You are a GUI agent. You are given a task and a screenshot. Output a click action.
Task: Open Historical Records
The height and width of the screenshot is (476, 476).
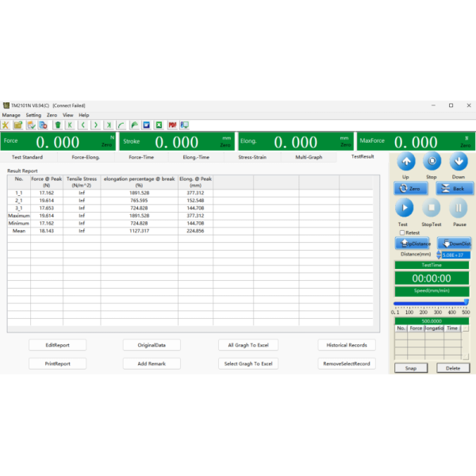[x=347, y=345]
